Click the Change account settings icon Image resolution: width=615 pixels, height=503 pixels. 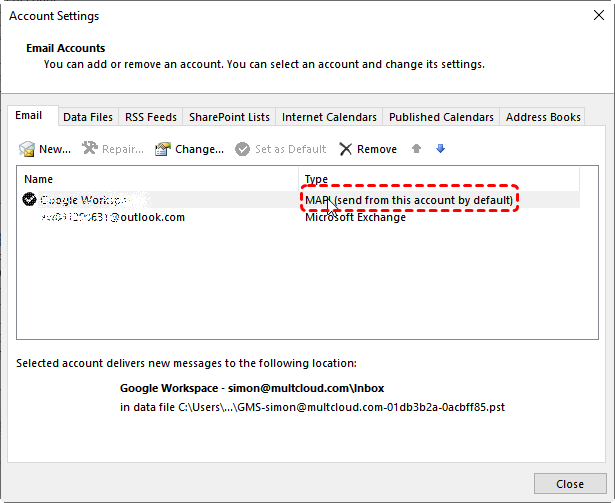coord(163,149)
